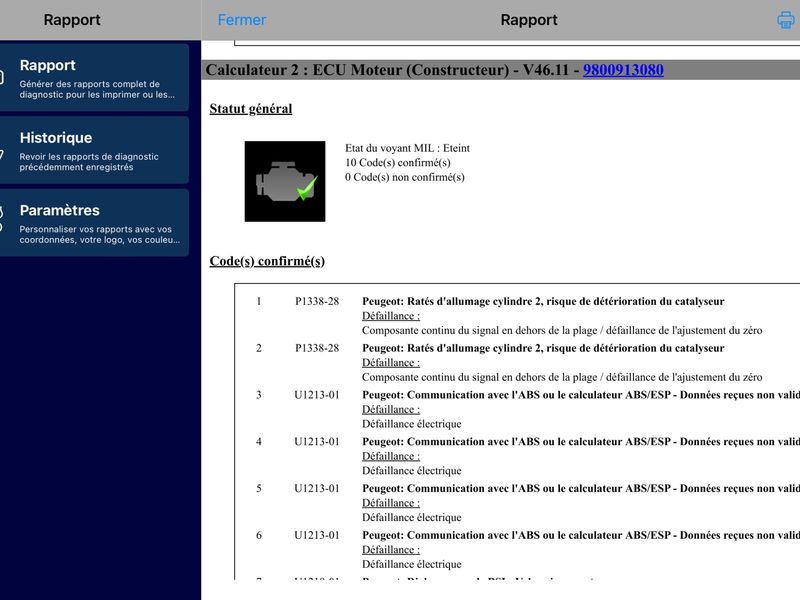Click the Rapport title in left header

pos(72,20)
